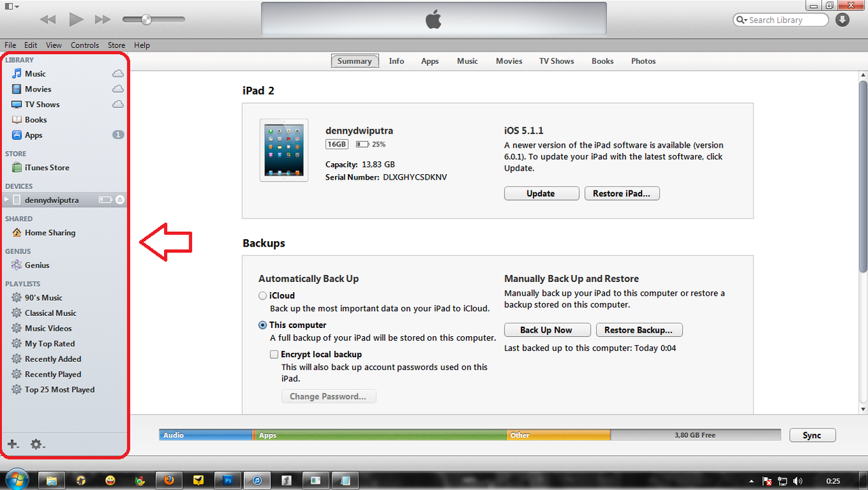The width and height of the screenshot is (868, 490).
Task: Click Back Up Now
Action: pos(546,330)
